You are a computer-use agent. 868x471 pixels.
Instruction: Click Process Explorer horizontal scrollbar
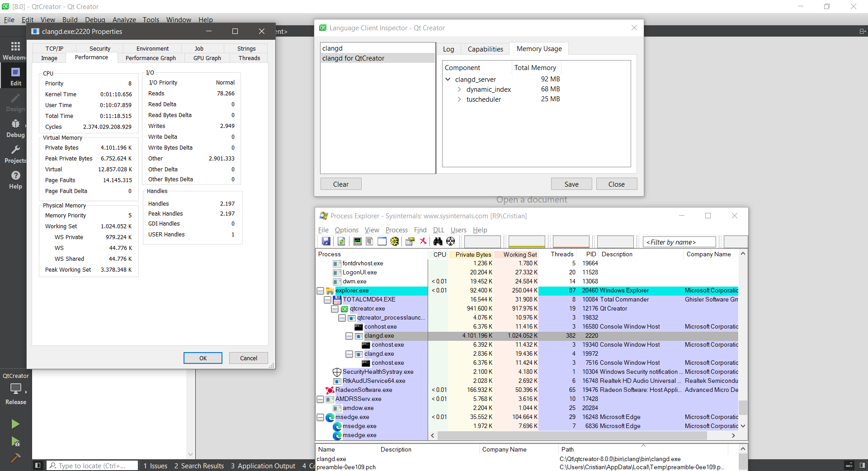point(572,435)
